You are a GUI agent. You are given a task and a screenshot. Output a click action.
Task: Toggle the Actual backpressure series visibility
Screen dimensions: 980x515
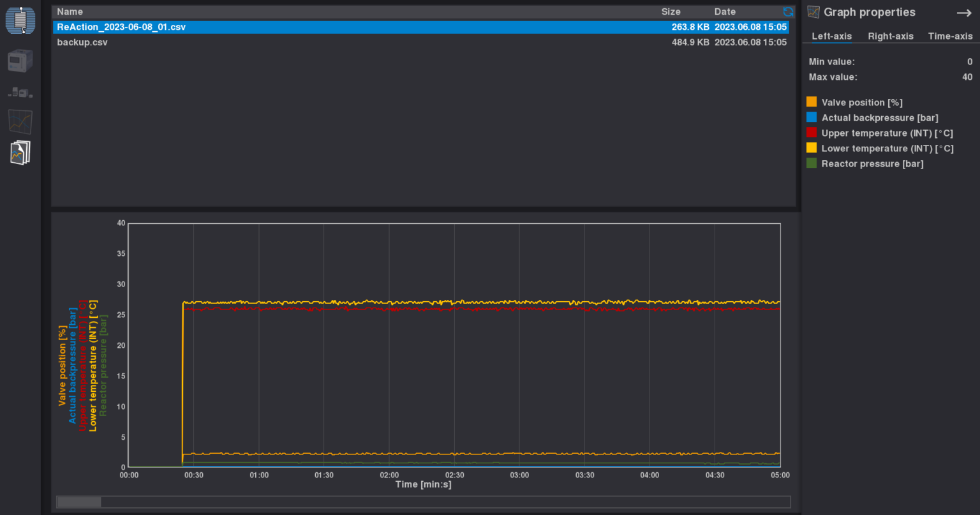(811, 117)
